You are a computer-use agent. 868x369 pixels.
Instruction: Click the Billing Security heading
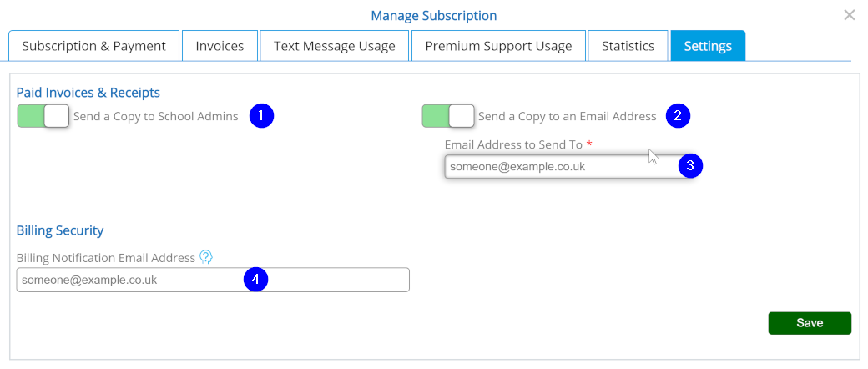(60, 230)
